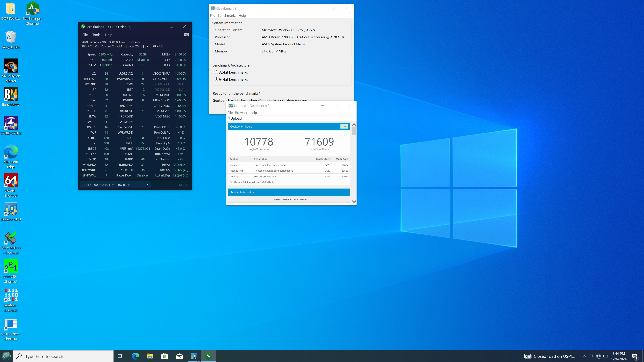Open Browser menu in Untitled Geekbench window
Screen dimensions: 644x362
241,113
